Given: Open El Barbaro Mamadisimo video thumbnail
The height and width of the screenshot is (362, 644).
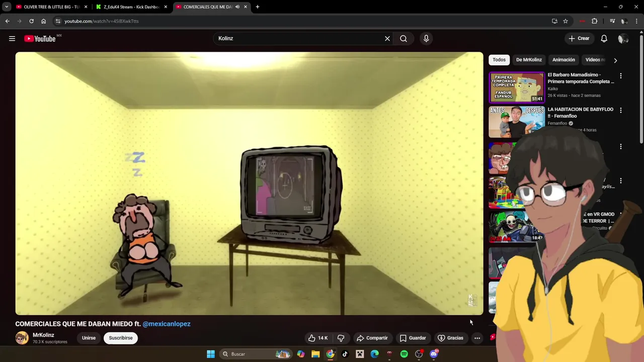Looking at the screenshot, I should (x=517, y=87).
